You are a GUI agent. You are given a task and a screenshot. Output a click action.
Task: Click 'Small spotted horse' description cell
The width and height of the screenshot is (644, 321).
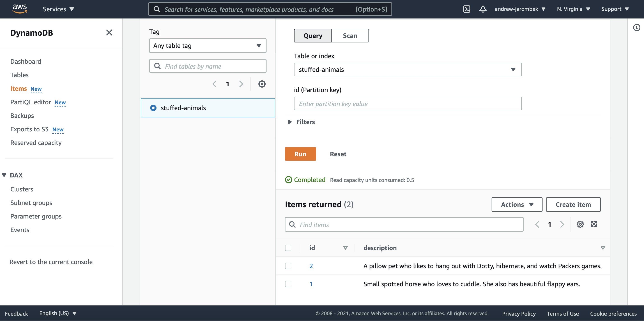(471, 284)
